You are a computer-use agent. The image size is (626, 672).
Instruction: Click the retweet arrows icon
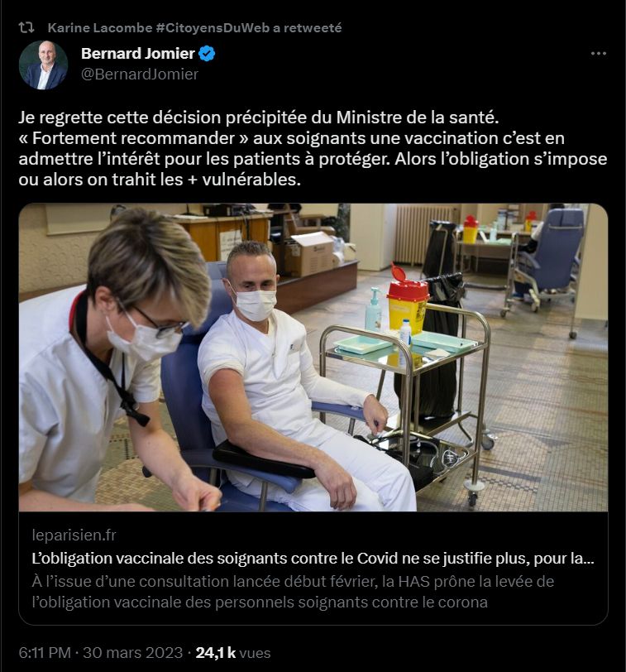(26, 28)
